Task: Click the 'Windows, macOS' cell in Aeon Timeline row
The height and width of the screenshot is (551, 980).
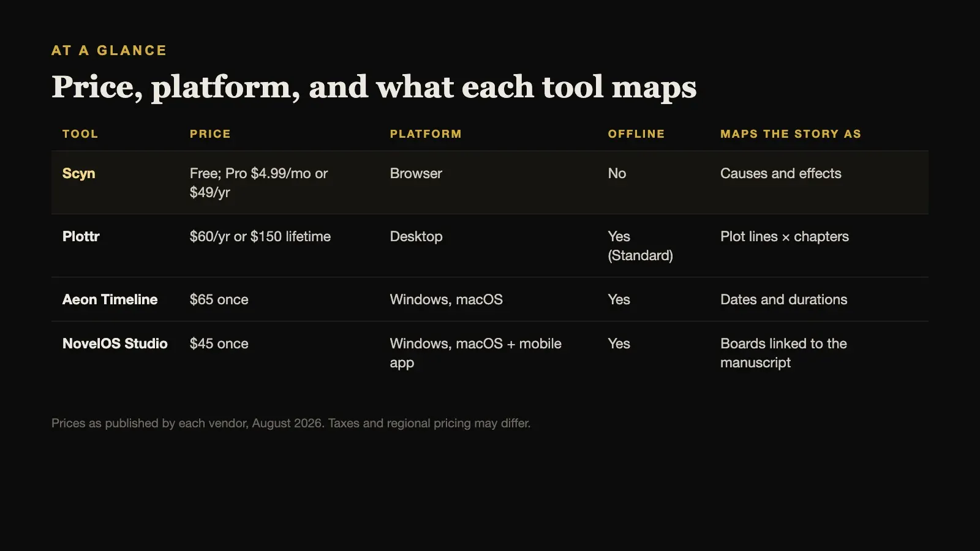Action: [x=447, y=299]
